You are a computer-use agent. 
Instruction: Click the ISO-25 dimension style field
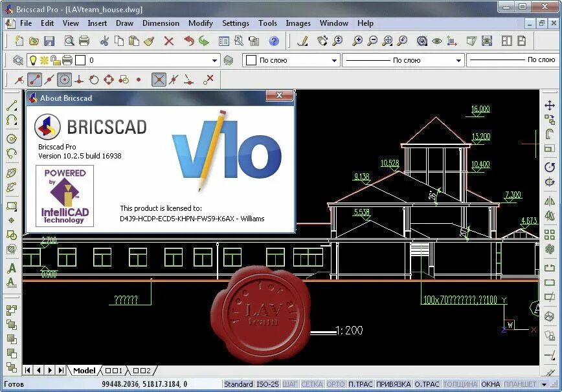pyautogui.click(x=267, y=384)
